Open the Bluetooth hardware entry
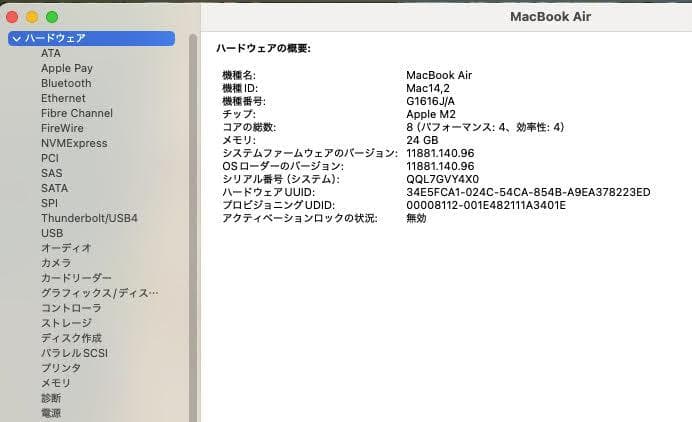 (x=66, y=83)
